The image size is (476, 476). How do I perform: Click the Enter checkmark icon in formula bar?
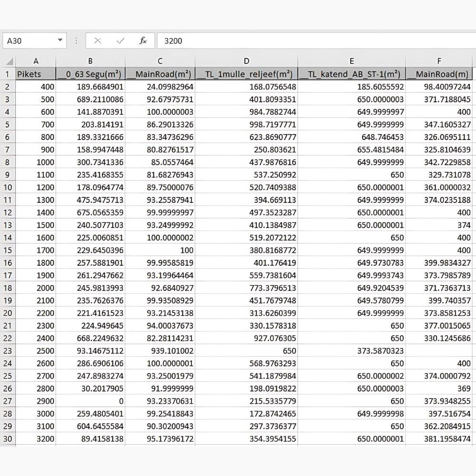tap(120, 41)
